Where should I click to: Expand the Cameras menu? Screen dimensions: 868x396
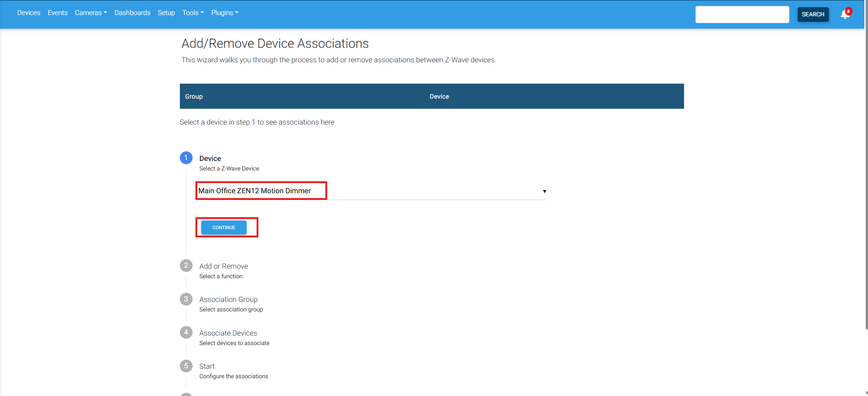click(x=91, y=13)
